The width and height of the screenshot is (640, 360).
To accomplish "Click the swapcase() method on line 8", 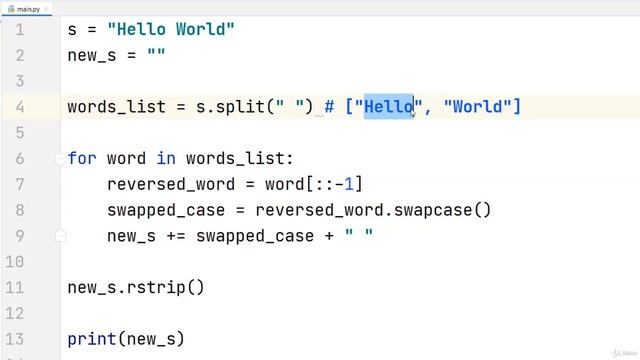I will pyautogui.click(x=442, y=211).
